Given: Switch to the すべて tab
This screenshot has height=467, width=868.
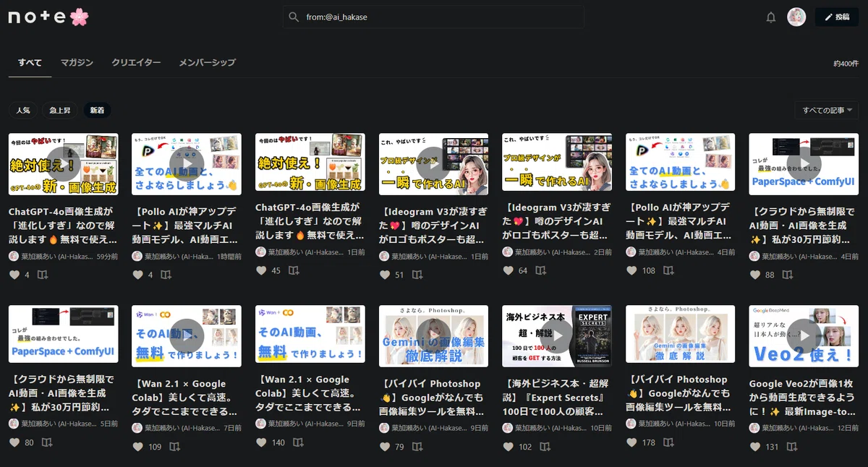Looking at the screenshot, I should tap(30, 63).
